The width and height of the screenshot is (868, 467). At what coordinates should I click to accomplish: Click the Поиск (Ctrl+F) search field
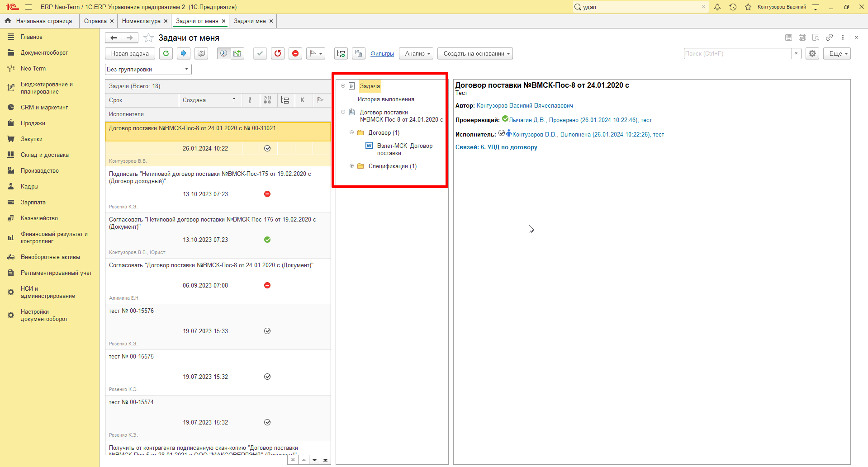pos(737,53)
